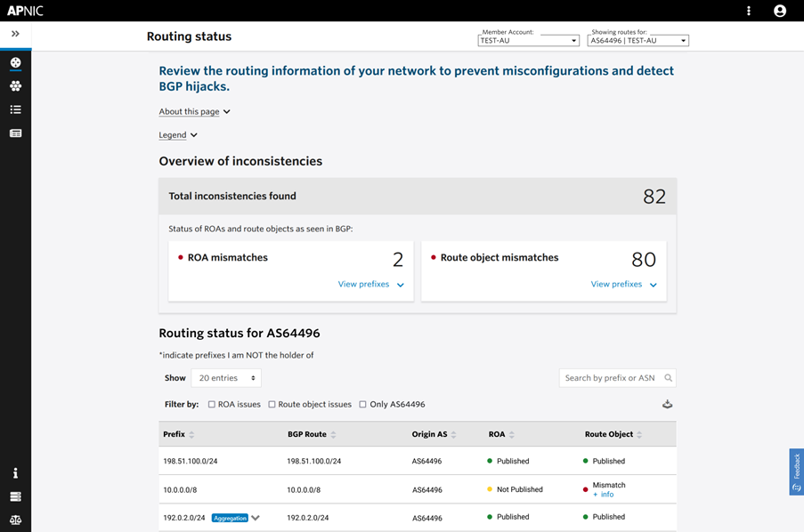Open the vertical three-dot menu
Image resolution: width=804 pixels, height=532 pixels.
point(749,11)
